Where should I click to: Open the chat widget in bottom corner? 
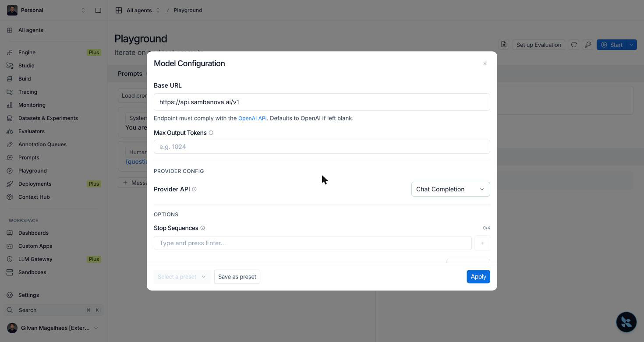coord(626,322)
